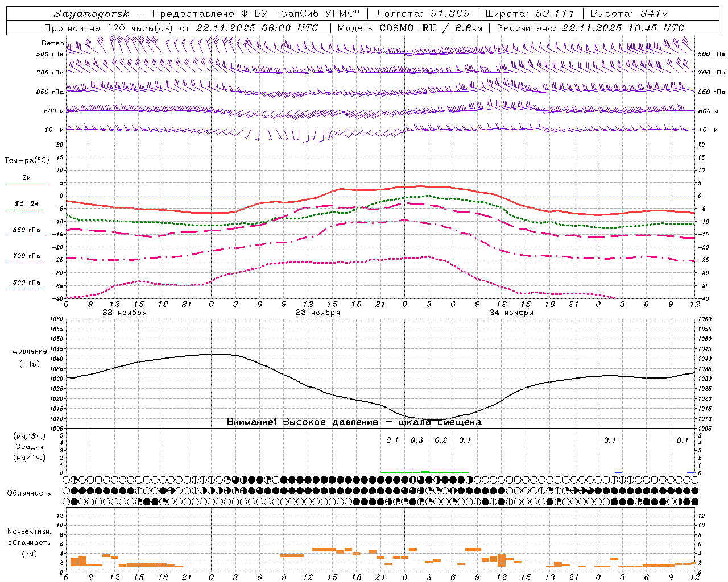Click the '0.2' precipitation value

coord(441,440)
